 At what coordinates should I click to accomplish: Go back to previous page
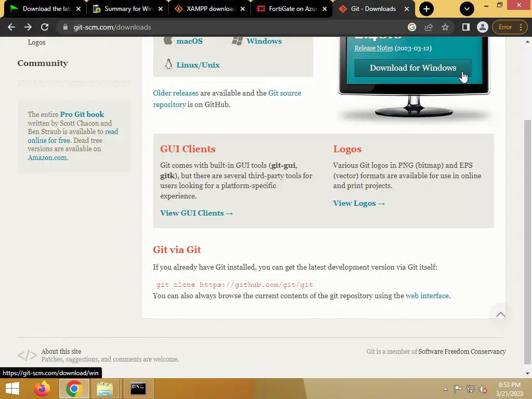(x=11, y=27)
